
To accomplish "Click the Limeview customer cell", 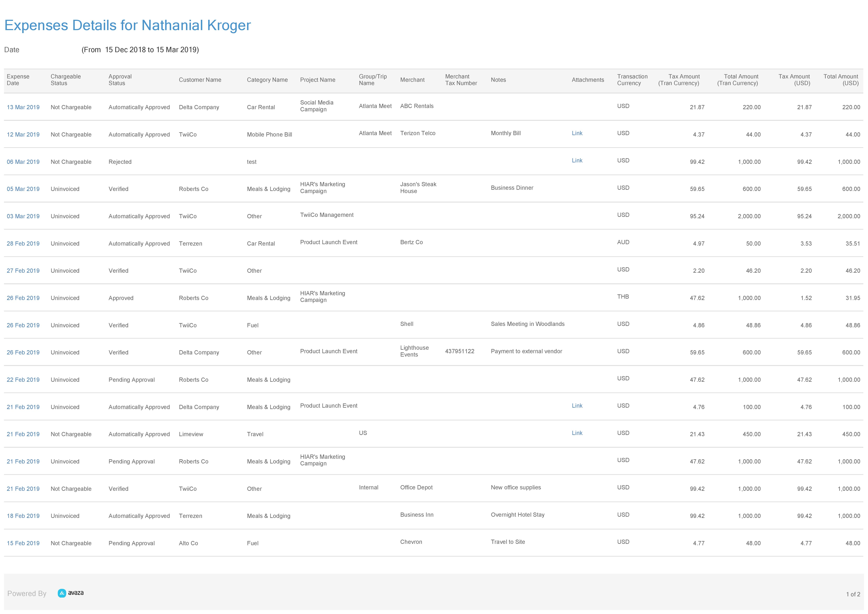I will [x=191, y=434].
